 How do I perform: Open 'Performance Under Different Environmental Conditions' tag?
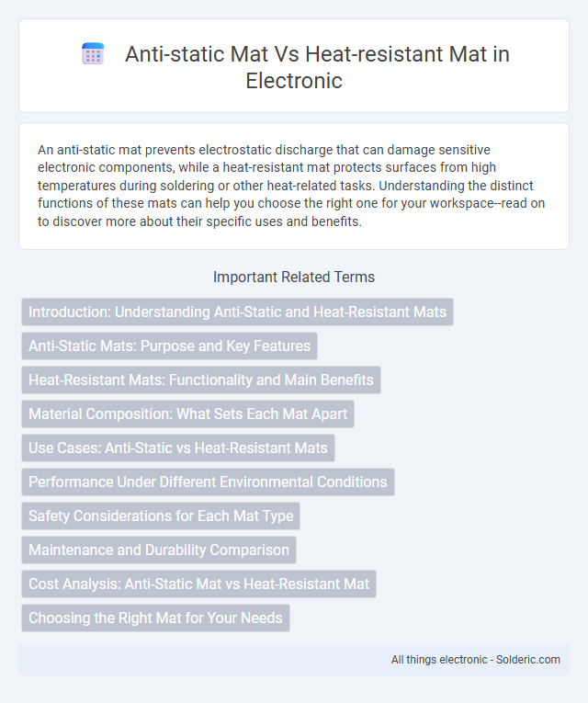208,482
